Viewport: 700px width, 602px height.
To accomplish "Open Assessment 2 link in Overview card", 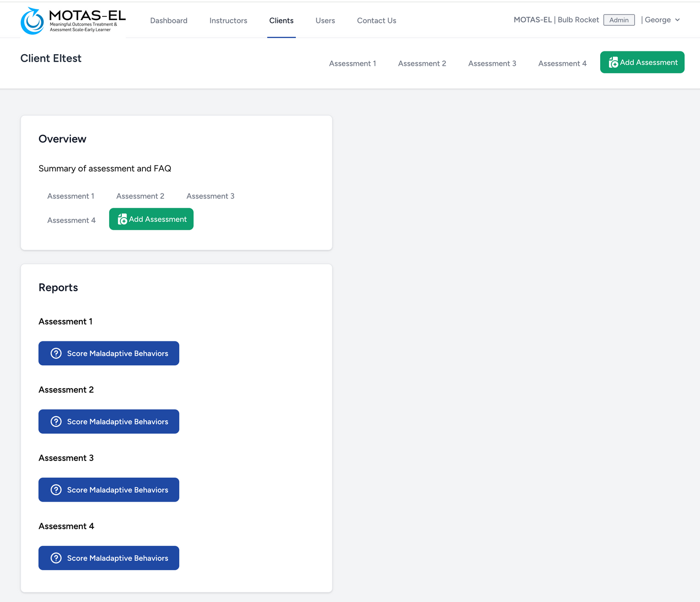I will tap(140, 196).
